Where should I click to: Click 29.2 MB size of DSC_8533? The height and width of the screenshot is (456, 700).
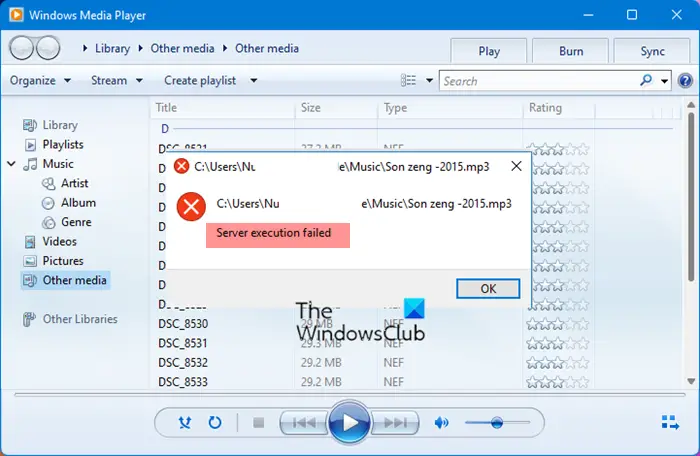321,382
